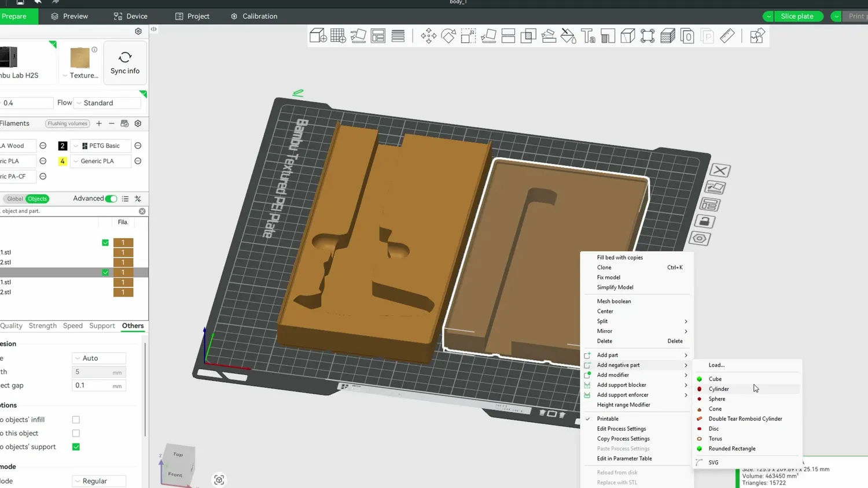Toggle the objects' infill checkbox
This screenshot has width=868, height=488.
(x=76, y=420)
